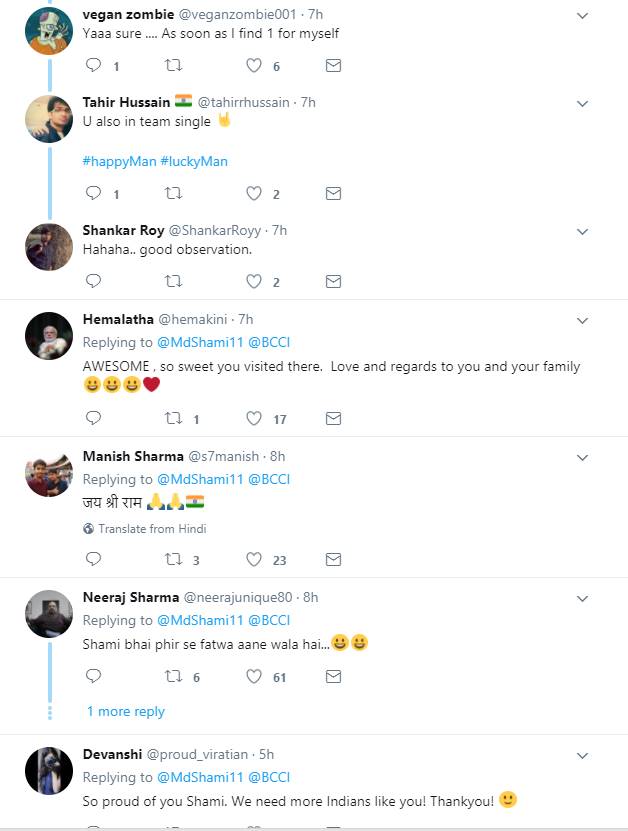Open options chevron on Devanshi's tweet
This screenshot has height=831, width=628.
click(583, 755)
